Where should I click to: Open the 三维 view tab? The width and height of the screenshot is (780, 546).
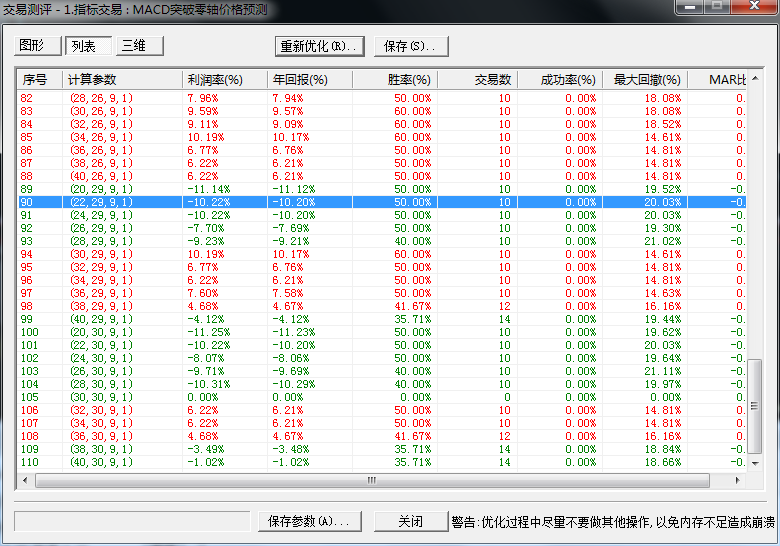(140, 46)
